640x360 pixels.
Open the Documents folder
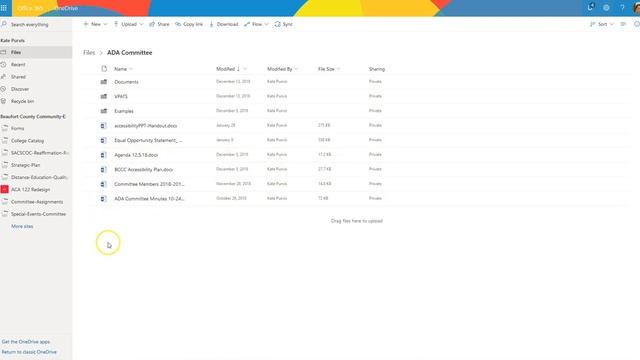[126, 82]
